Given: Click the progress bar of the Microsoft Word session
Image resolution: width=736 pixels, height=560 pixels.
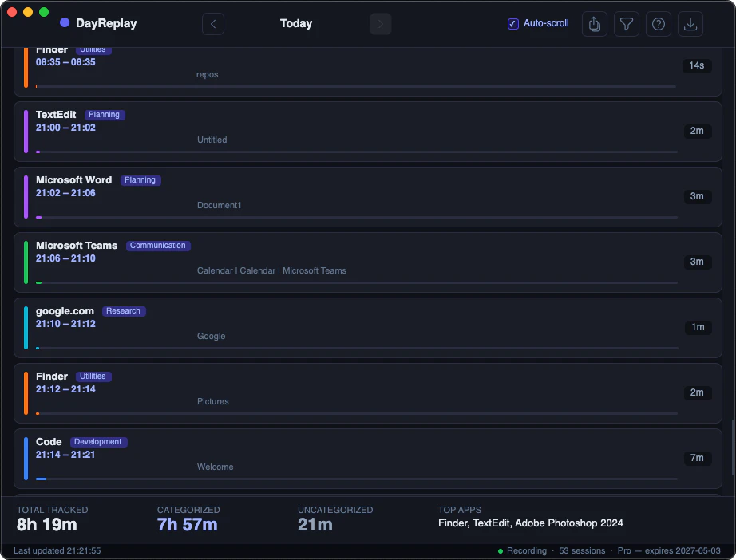Looking at the screenshot, I should pos(357,217).
